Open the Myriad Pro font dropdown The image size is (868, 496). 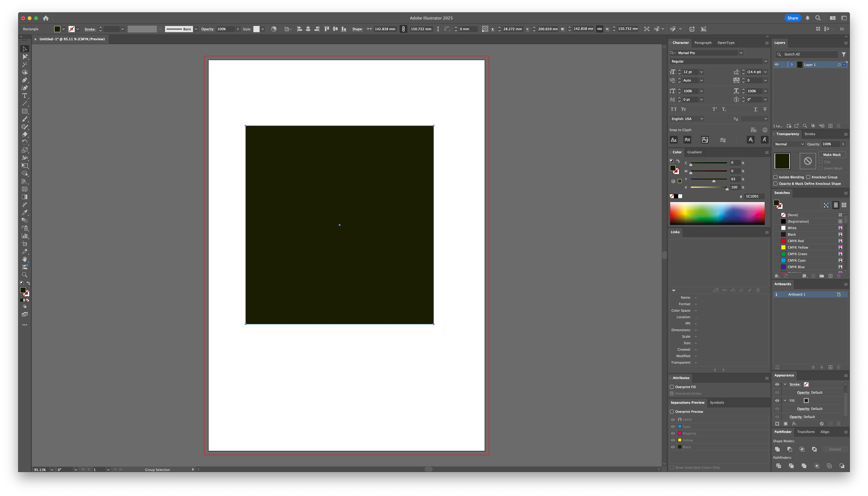(741, 53)
